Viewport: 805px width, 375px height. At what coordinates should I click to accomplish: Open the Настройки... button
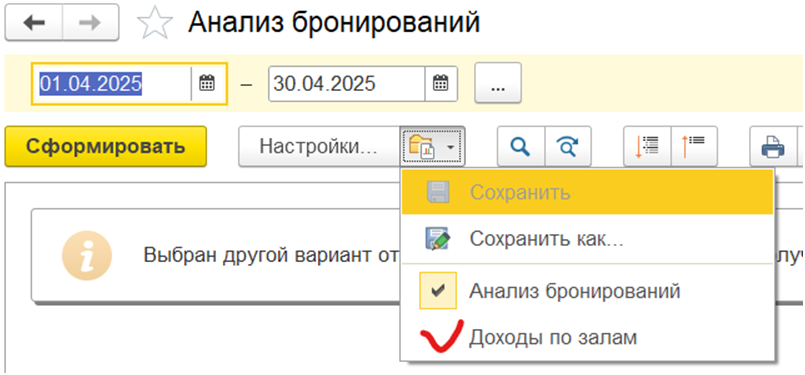319,146
